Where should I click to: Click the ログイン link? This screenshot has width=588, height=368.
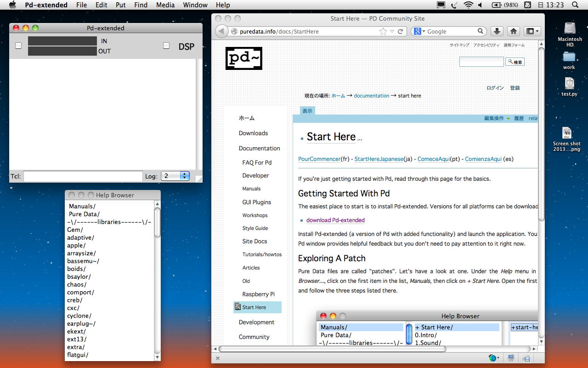495,88
